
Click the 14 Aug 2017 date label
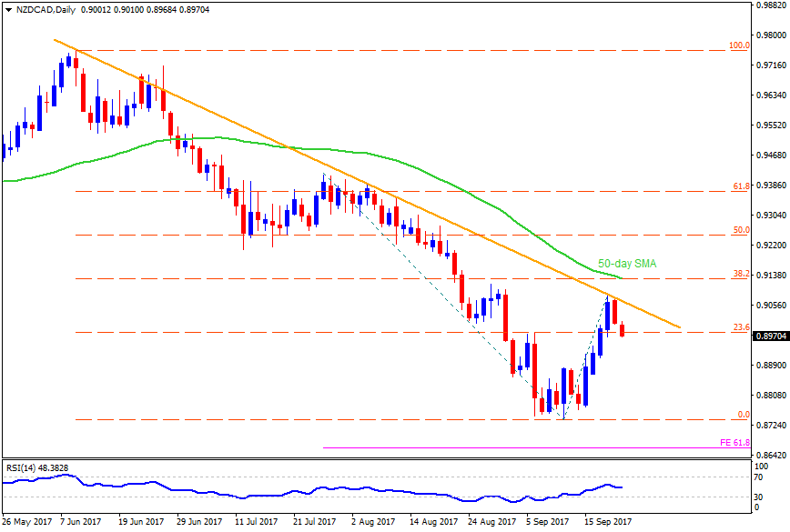pyautogui.click(x=434, y=521)
